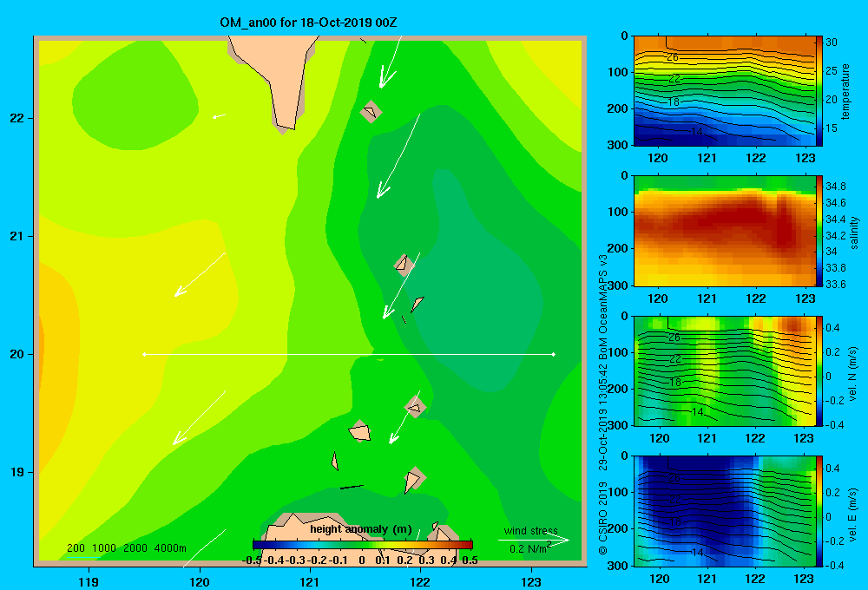The height and width of the screenshot is (590, 868).
Task: Click longitude label 120 on map axis
Action: point(200,582)
